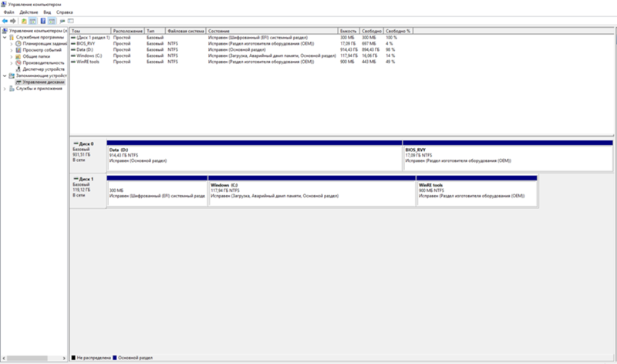Select the Диск 1 disk label box
Screen dimensions: 617x364
pos(88,190)
